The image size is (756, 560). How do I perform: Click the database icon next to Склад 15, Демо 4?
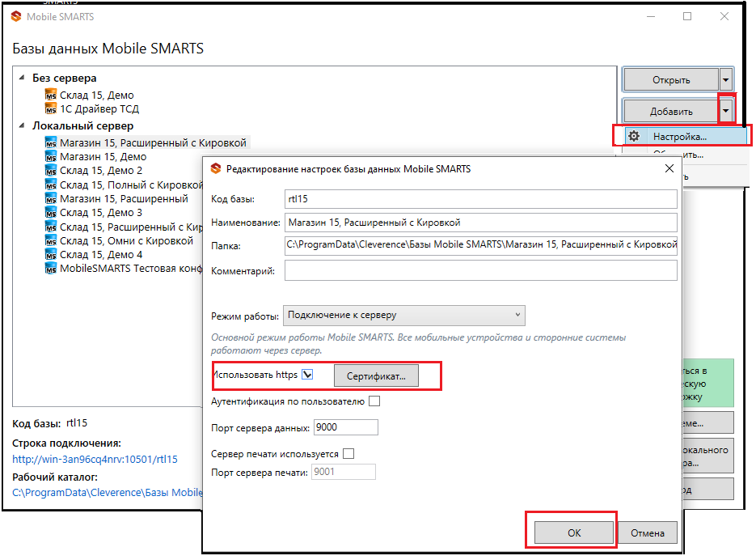pyautogui.click(x=51, y=254)
